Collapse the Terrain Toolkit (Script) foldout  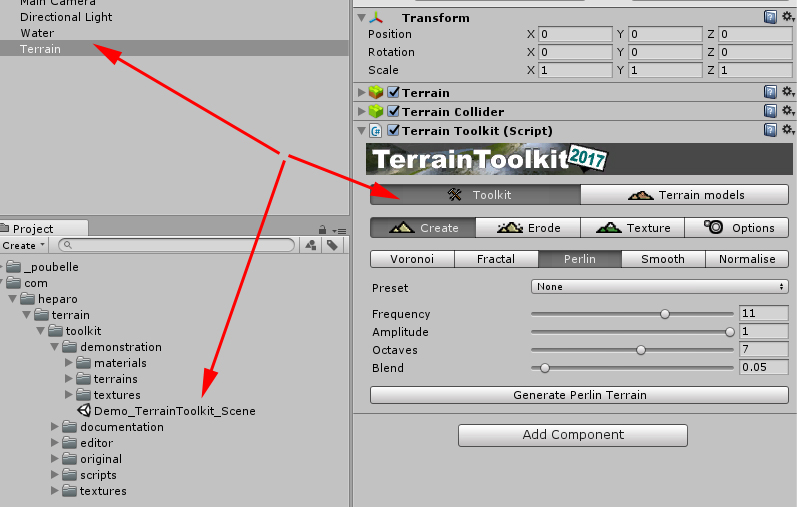pos(361,131)
